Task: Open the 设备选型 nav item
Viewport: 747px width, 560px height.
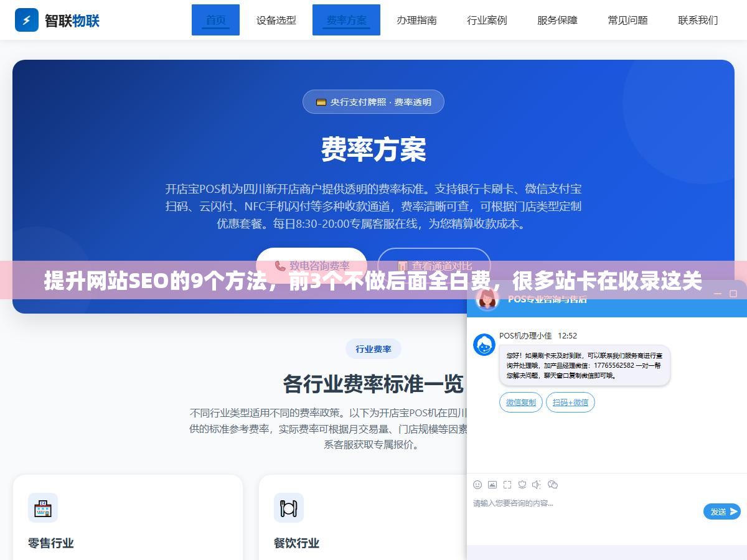Action: pyautogui.click(x=276, y=20)
